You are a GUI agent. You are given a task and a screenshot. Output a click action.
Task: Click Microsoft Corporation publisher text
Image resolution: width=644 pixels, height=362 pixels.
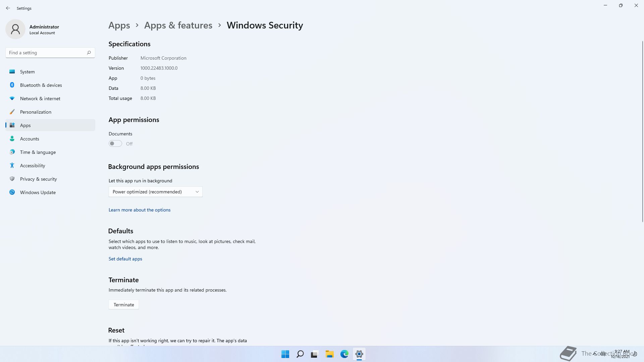tap(163, 58)
